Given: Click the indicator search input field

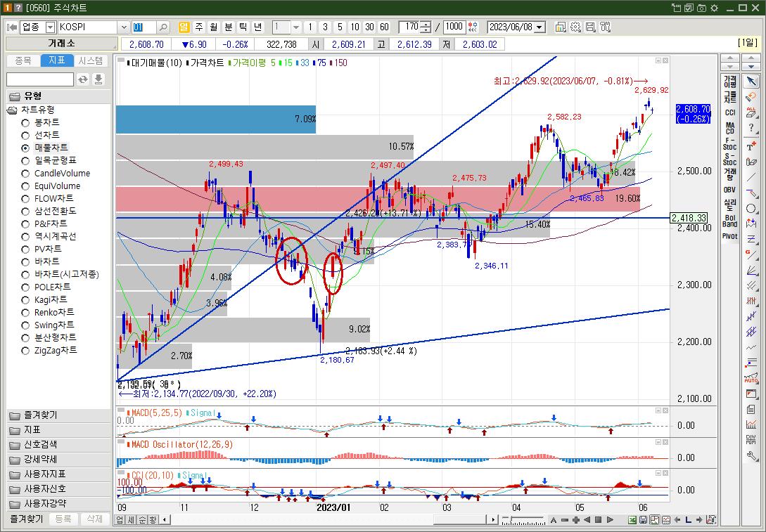Looking at the screenshot, I should click(40, 79).
